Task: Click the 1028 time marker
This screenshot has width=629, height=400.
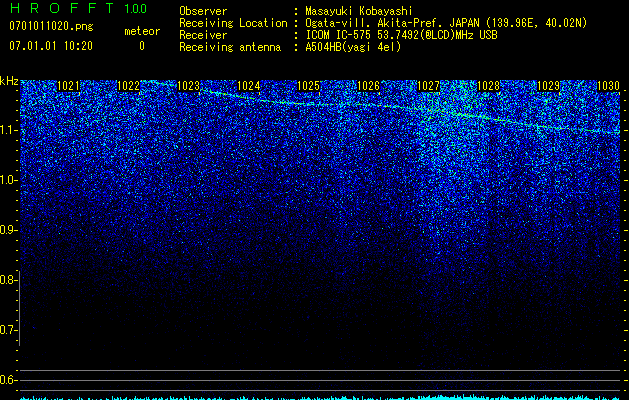Action: coord(489,85)
